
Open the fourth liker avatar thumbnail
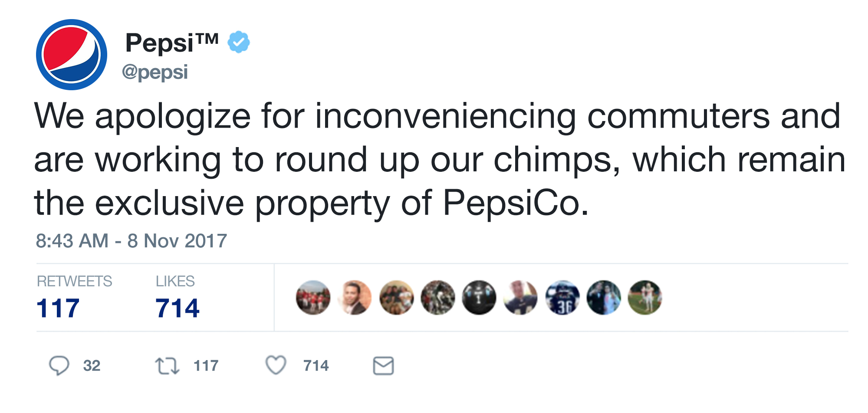(437, 298)
